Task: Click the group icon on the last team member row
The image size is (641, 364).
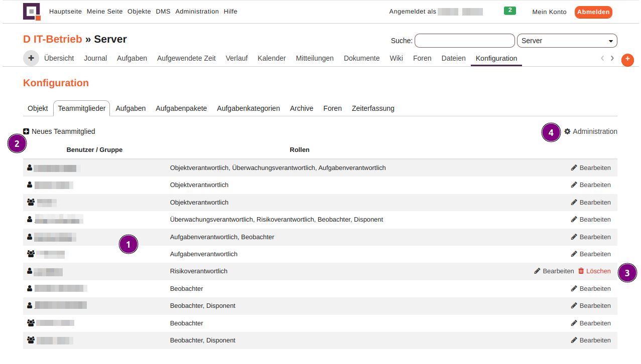Action: click(x=30, y=340)
